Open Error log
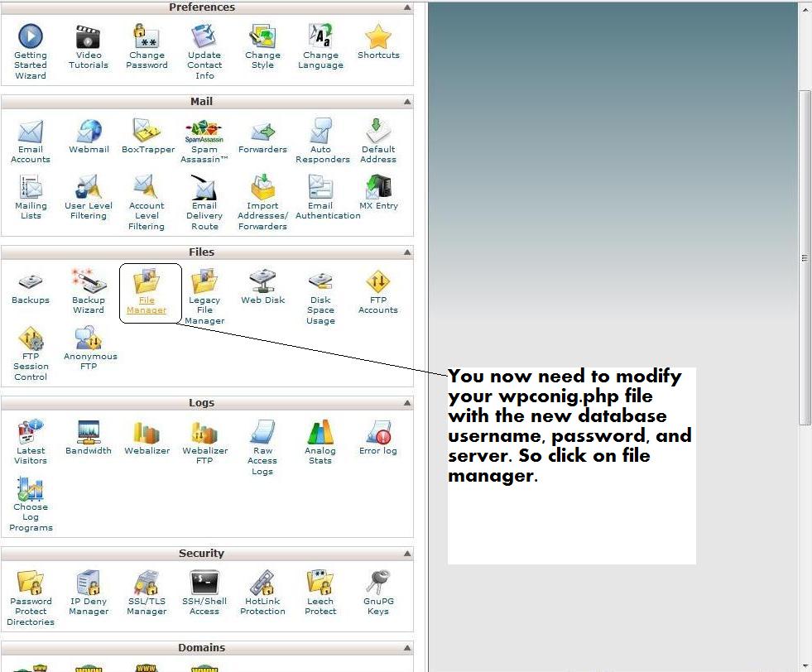This screenshot has height=672, width=812. [x=378, y=438]
